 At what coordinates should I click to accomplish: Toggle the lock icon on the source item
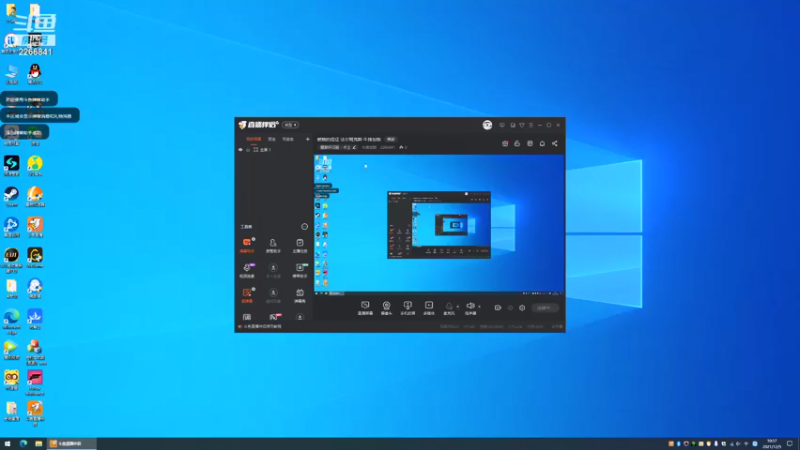tap(248, 149)
